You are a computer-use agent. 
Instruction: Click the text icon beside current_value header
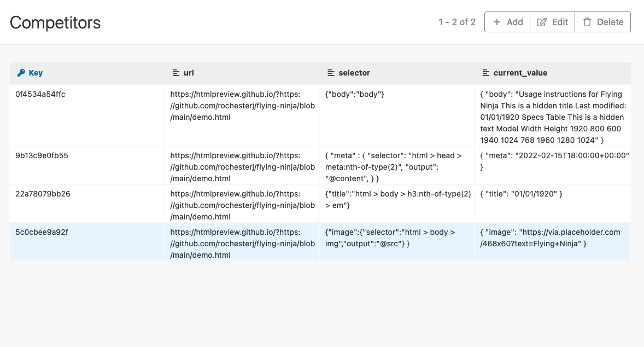486,73
